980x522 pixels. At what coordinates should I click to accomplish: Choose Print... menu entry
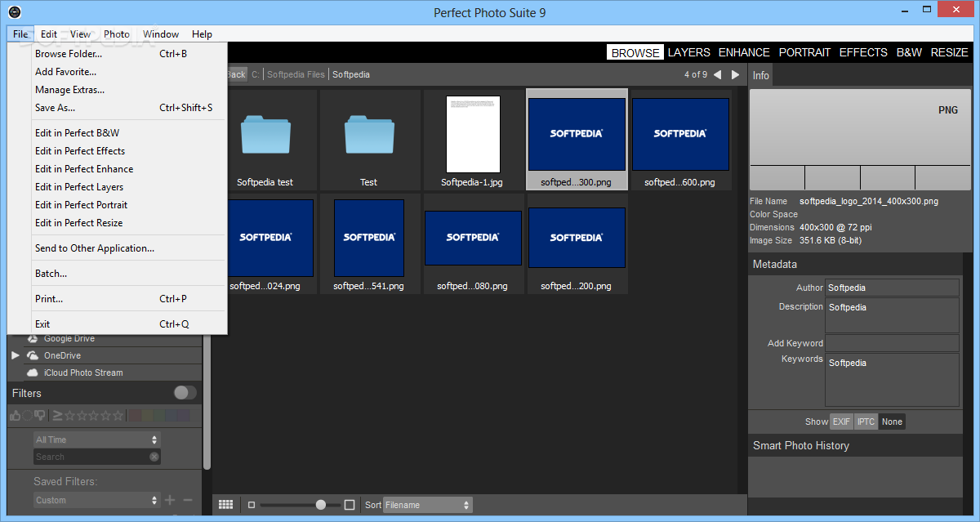click(117, 299)
